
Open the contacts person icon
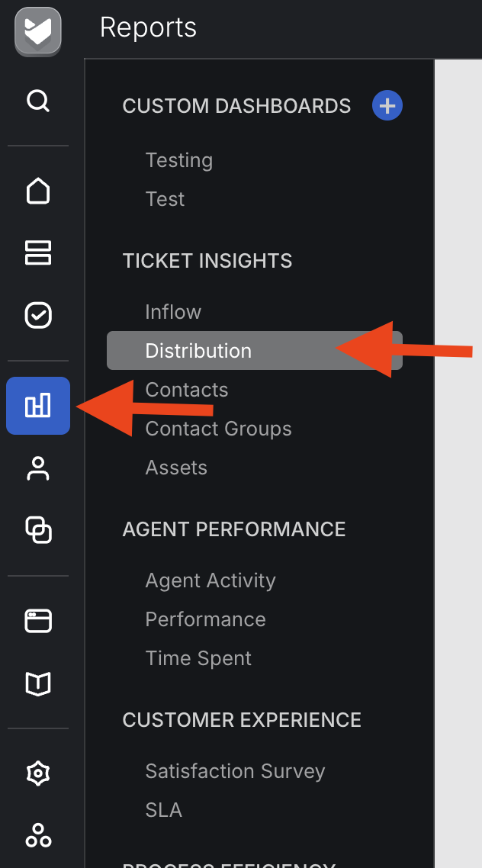click(x=38, y=468)
